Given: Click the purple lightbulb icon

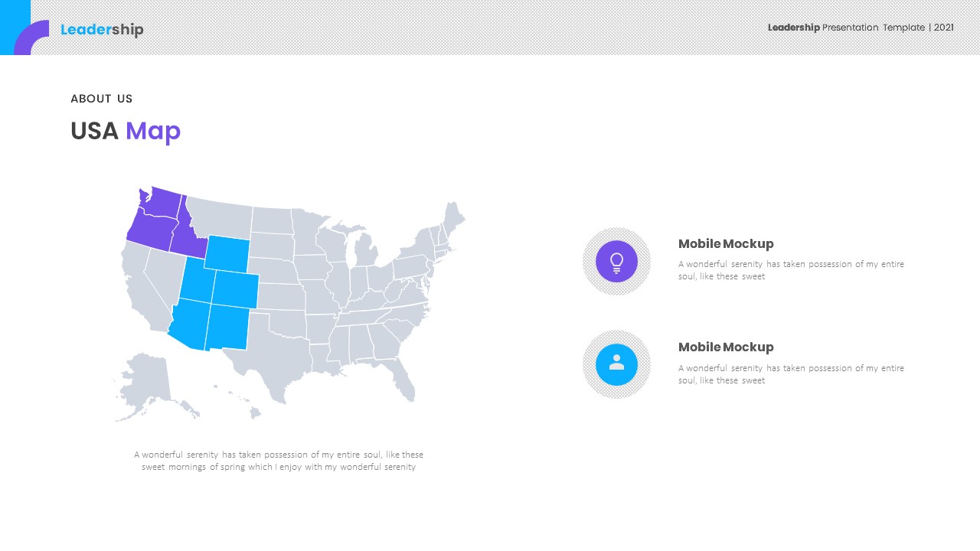Looking at the screenshot, I should 616,262.
